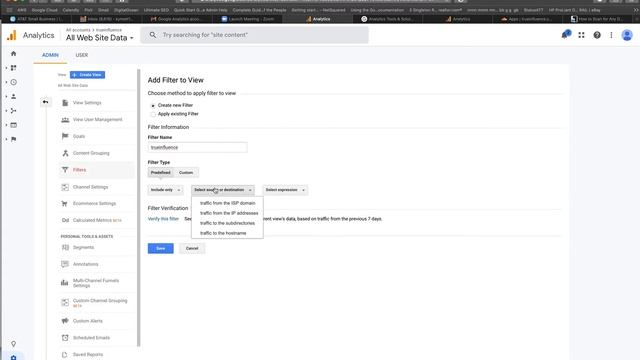This screenshot has height=360, width=640.
Task: Choose traffic from the ISP domain
Action: (227, 203)
